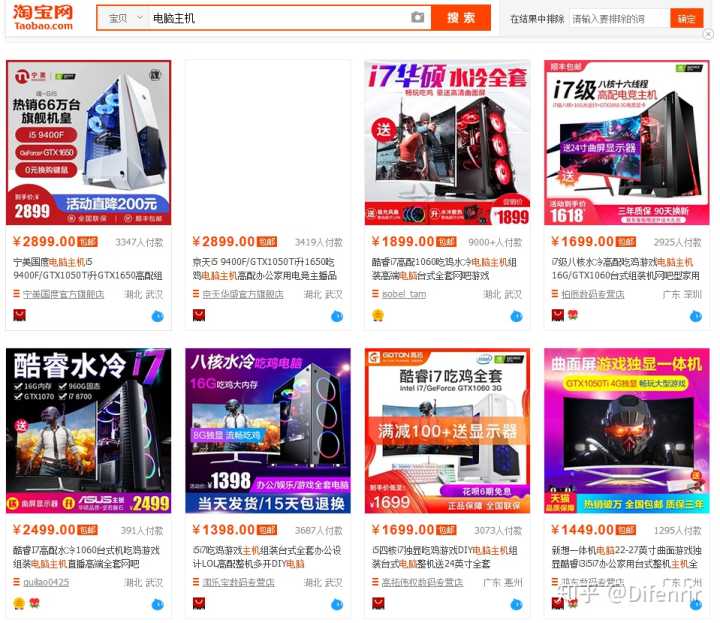Open Wangwang chat icon for 3073人付款 listing
The width and height of the screenshot is (720, 623).
point(516,604)
